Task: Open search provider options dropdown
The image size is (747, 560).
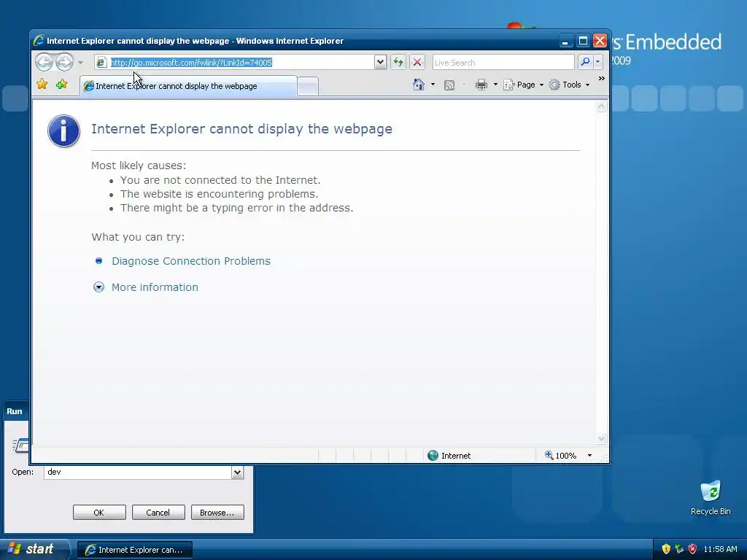Action: (x=598, y=62)
